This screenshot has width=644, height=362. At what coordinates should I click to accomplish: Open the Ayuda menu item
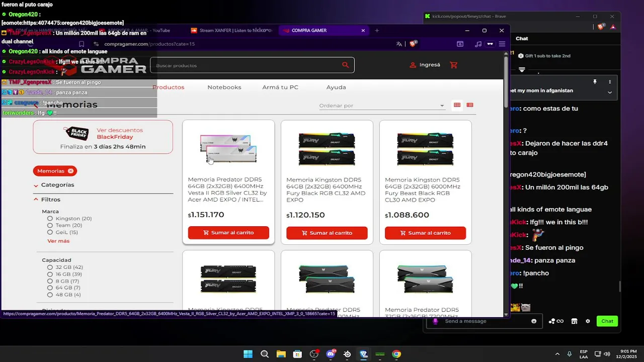(x=336, y=87)
